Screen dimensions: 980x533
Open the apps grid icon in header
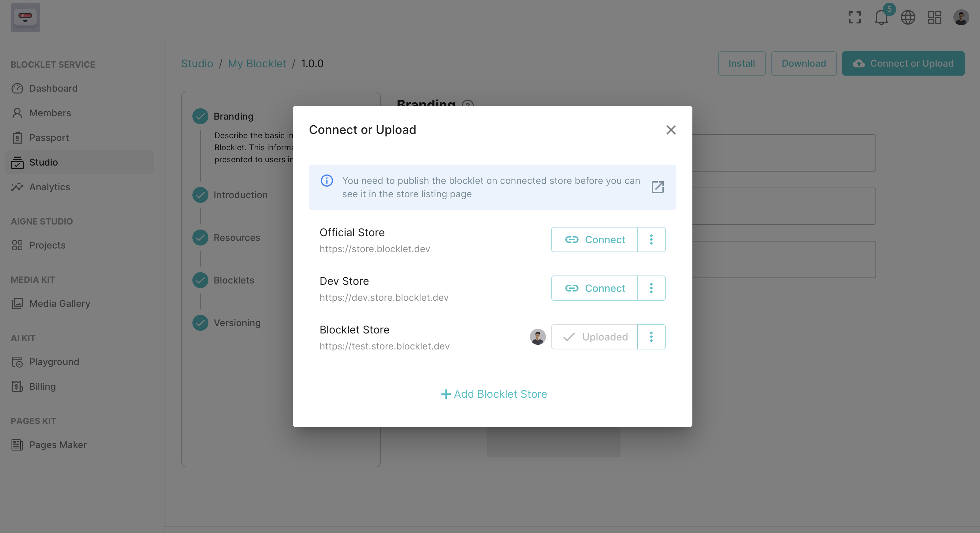[x=934, y=18]
